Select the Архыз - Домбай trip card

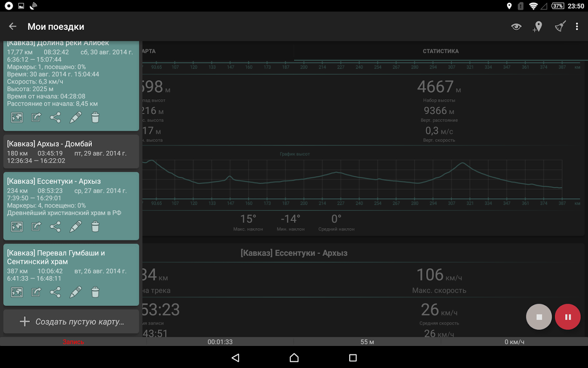tap(71, 152)
